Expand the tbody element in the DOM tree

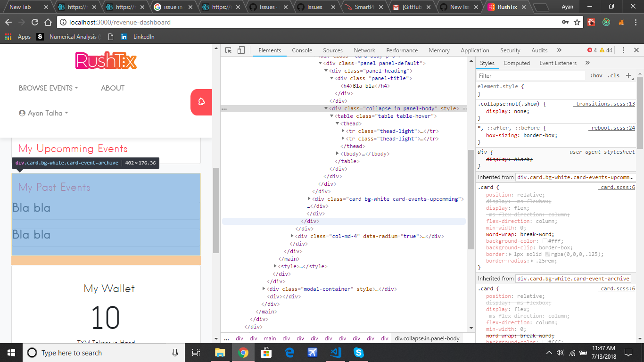(x=336, y=153)
